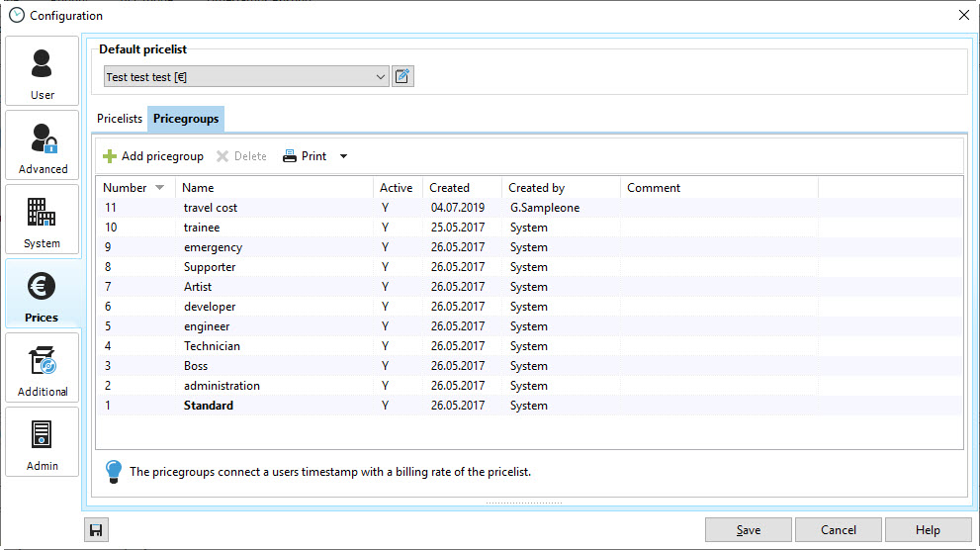Open the Default pricelist dropdown
Screen dimensions: 980x550
[x=381, y=77]
